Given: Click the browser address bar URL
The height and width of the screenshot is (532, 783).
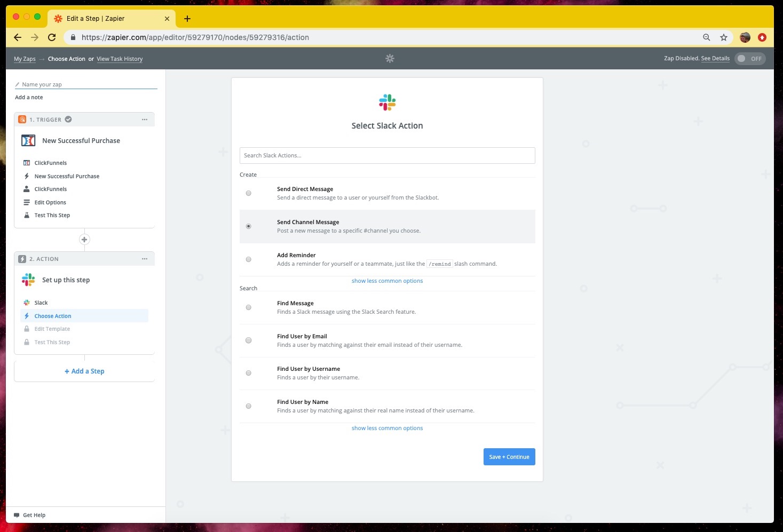Looking at the screenshot, I should tap(195, 37).
